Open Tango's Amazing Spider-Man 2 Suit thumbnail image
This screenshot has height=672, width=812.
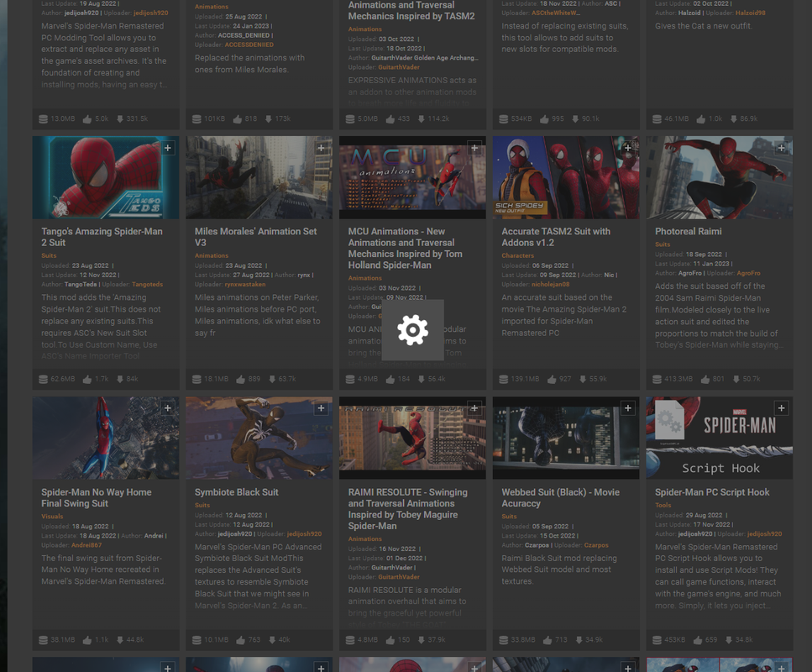pos(106,177)
